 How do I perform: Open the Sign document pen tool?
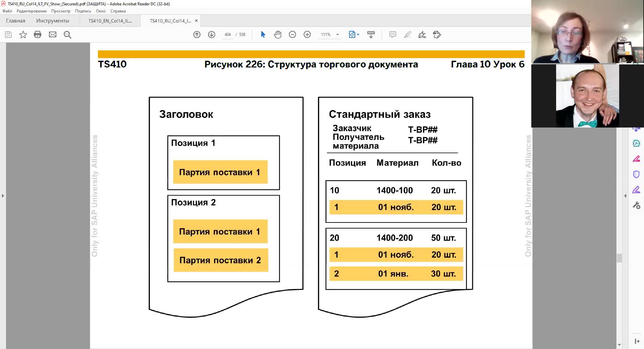(x=422, y=35)
